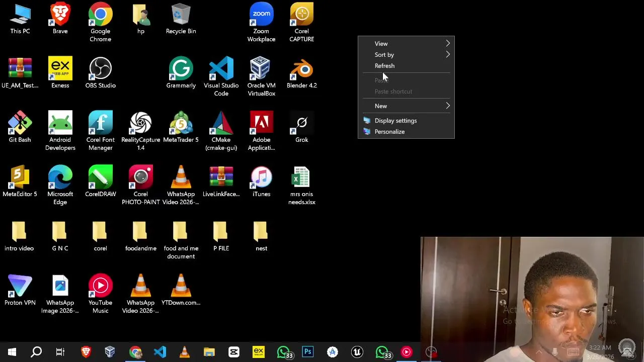The image size is (644, 362).
Task: Open VLC from the taskbar
Action: [184, 352]
